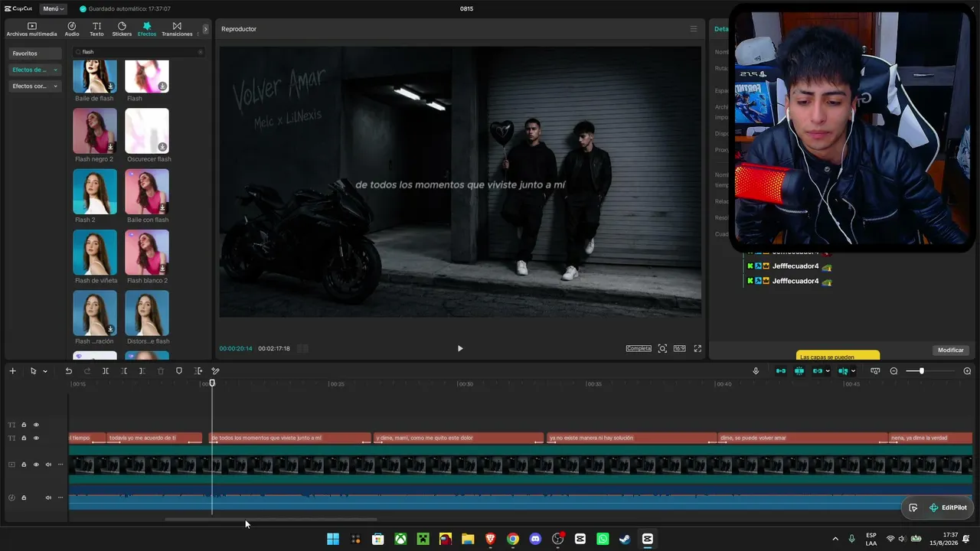The height and width of the screenshot is (551, 980).
Task: Click the preview focus frame icon
Action: (662, 348)
